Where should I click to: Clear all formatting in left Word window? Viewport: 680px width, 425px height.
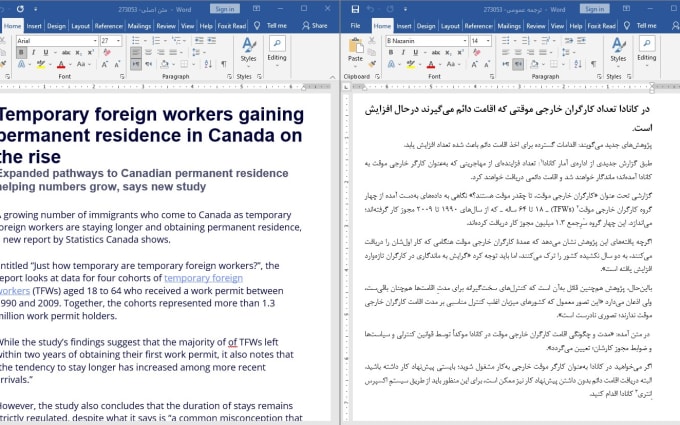tap(107, 52)
